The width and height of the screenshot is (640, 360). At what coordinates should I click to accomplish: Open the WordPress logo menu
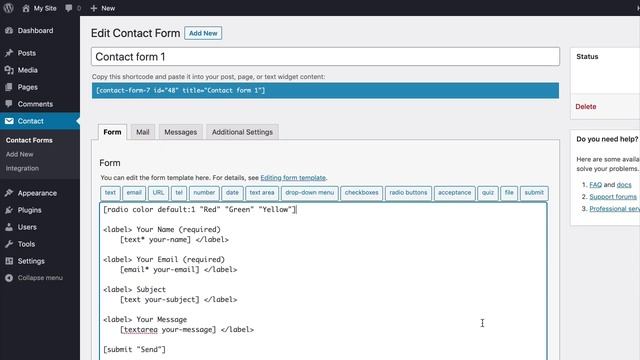tap(8, 8)
